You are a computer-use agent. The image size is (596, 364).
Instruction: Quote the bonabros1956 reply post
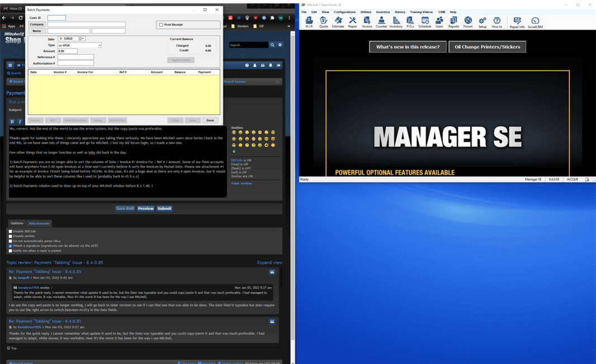click(x=272, y=322)
